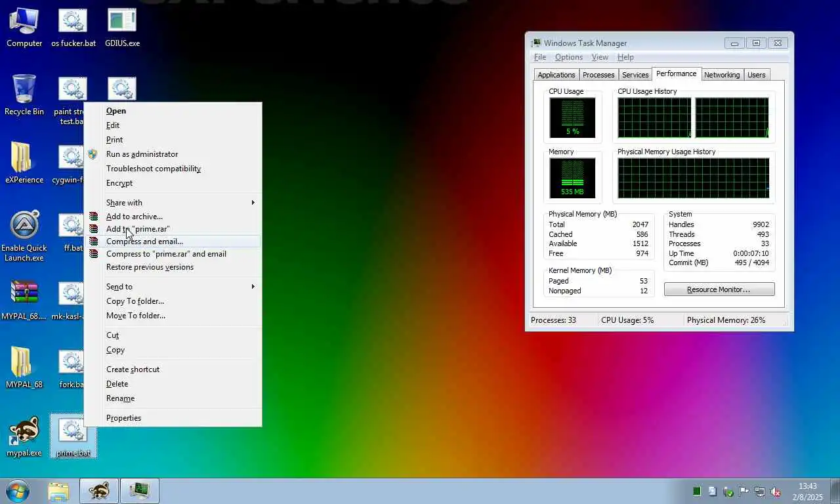Screen dimensions: 840x504
Task: Choose Run as administrator
Action: click(x=173, y=154)
